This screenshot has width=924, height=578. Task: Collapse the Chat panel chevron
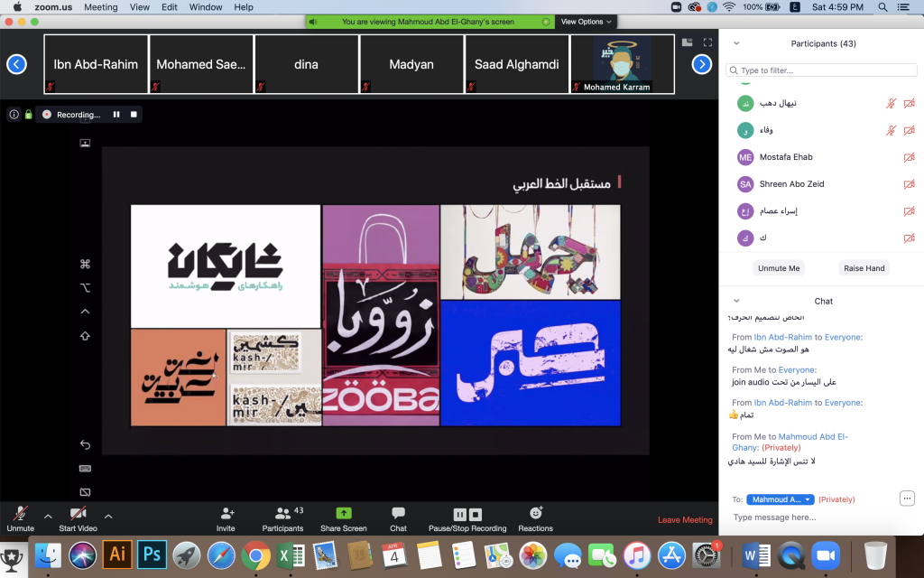click(736, 301)
